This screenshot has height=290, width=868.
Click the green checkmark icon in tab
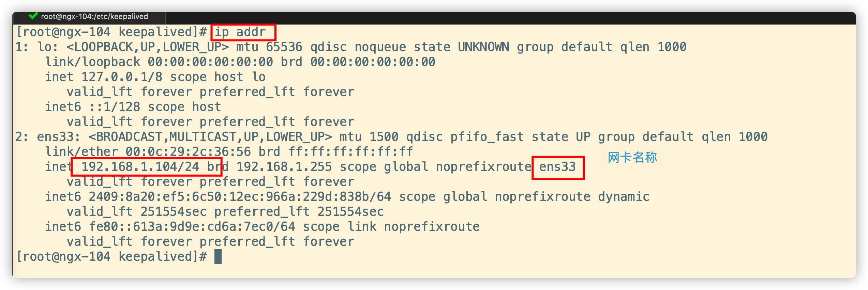click(x=33, y=16)
